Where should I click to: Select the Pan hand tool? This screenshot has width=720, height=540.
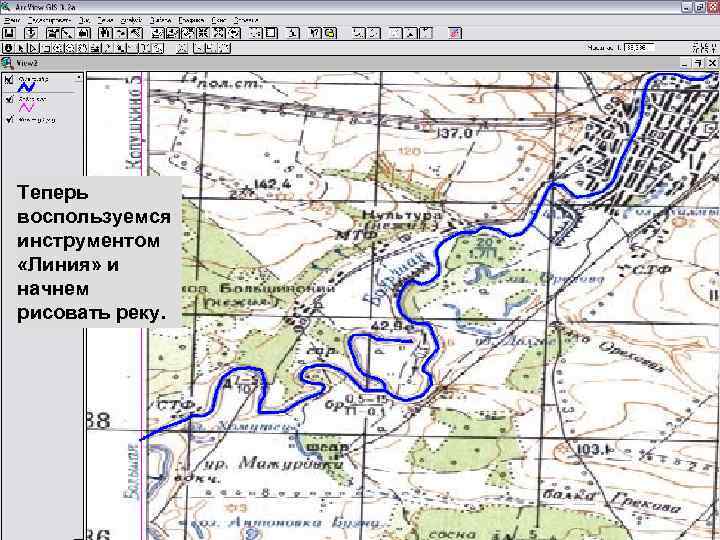[83, 48]
